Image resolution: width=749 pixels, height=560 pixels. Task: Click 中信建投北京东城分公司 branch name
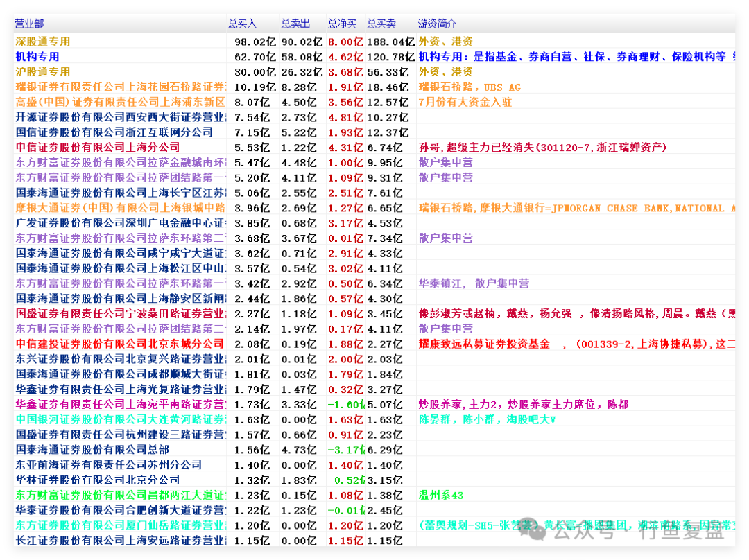119,344
